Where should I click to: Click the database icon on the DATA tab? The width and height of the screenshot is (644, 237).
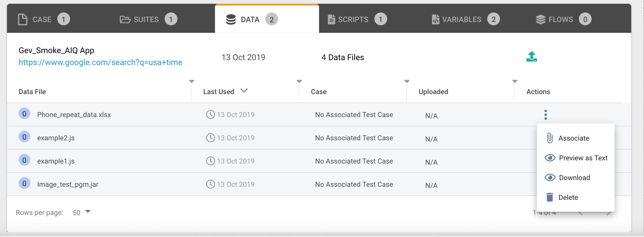tap(231, 19)
